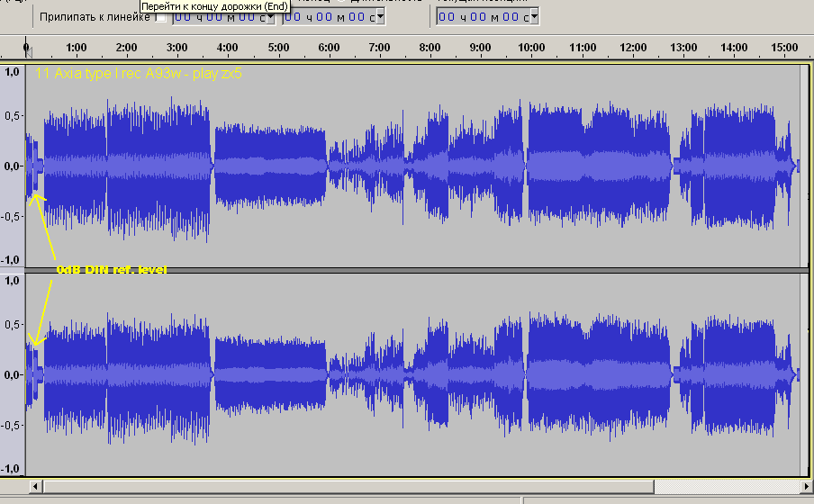Enable the 'Прилипать к линейке' snap checkbox
The width and height of the screenshot is (814, 504).
(x=161, y=17)
